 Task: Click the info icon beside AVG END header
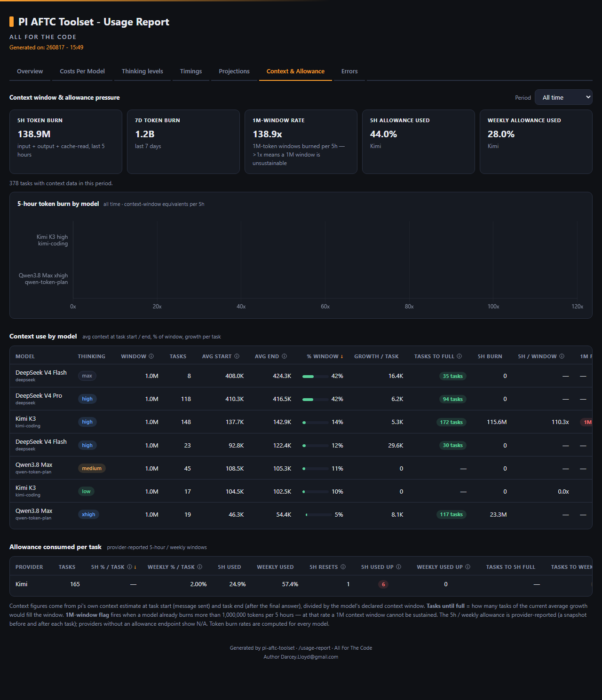coord(284,356)
